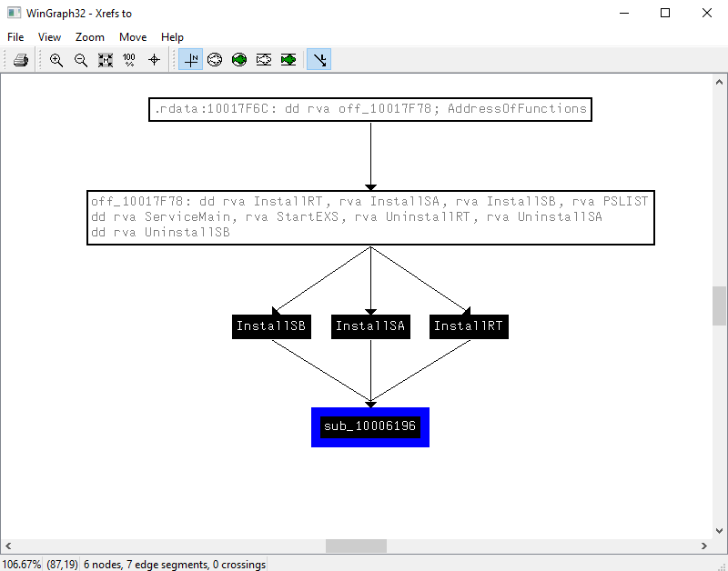Image resolution: width=728 pixels, height=571 pixels.
Task: Open the Zoom menu
Action: click(90, 37)
